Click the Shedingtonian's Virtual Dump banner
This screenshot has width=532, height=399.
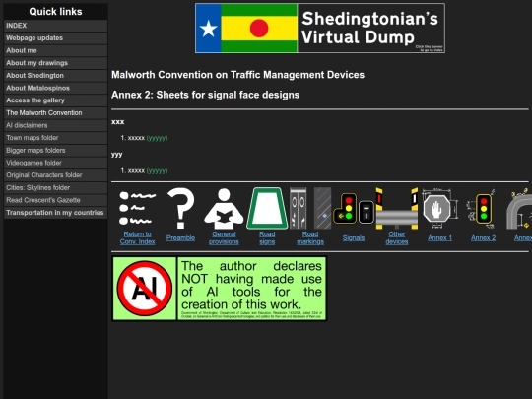320,29
